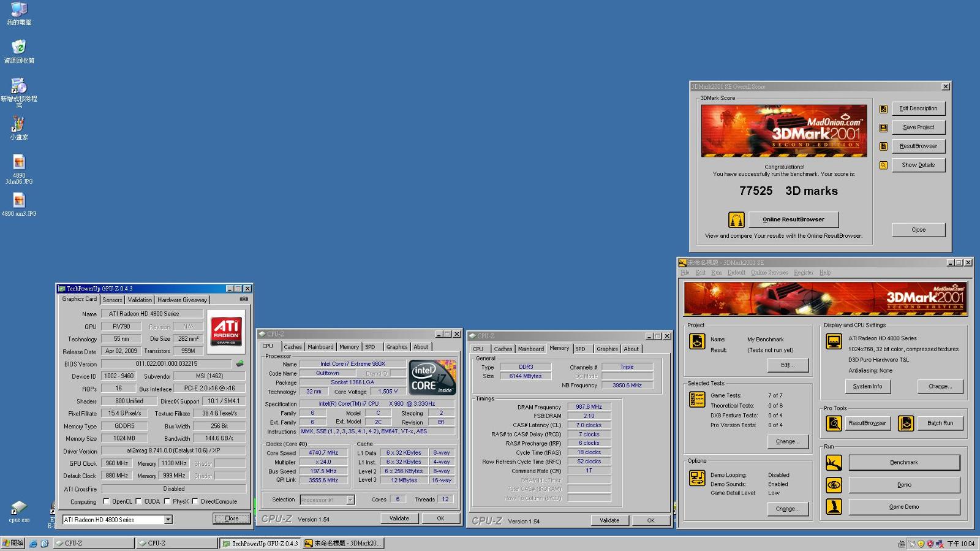Viewport: 980px width, 551px height.
Task: Click the Display and CPU Settings monitor icon
Action: (834, 341)
